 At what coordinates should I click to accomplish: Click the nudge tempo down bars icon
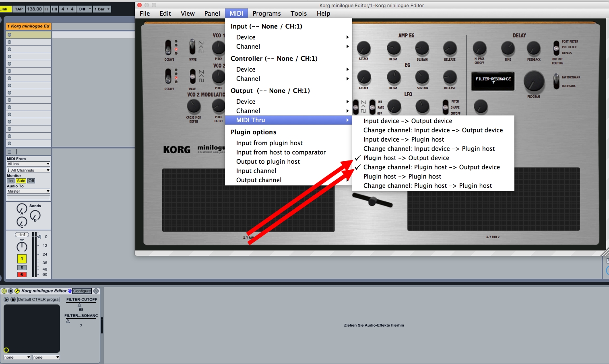(x=47, y=9)
